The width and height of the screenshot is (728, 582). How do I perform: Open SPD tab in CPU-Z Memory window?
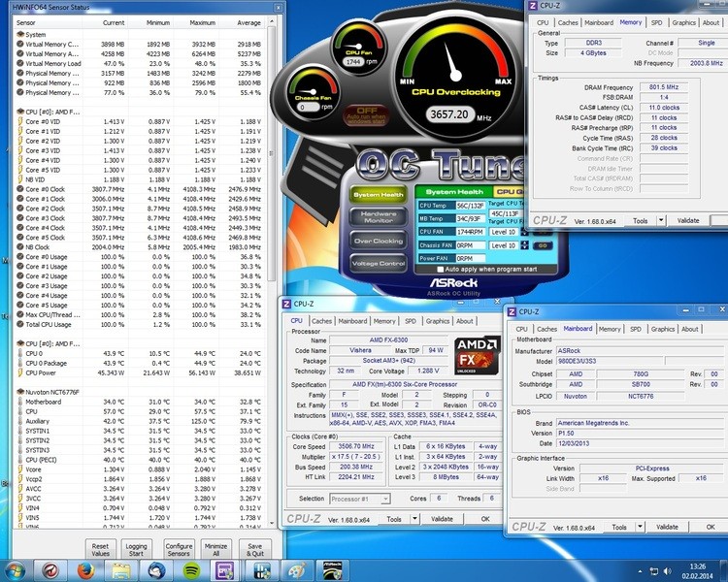[x=656, y=22]
